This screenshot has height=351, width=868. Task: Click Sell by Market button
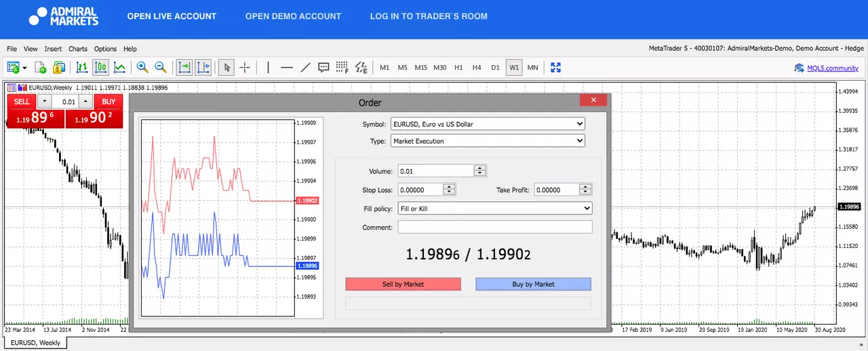pos(403,284)
